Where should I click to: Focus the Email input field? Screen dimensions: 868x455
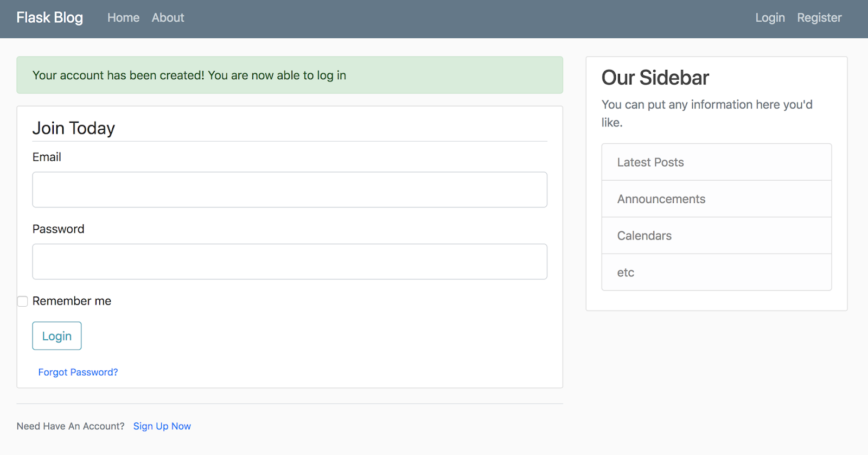[290, 190]
